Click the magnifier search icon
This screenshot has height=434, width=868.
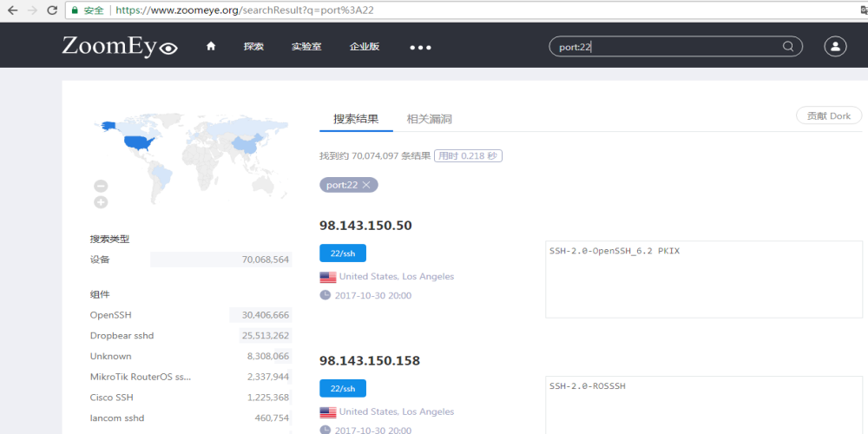tap(788, 47)
